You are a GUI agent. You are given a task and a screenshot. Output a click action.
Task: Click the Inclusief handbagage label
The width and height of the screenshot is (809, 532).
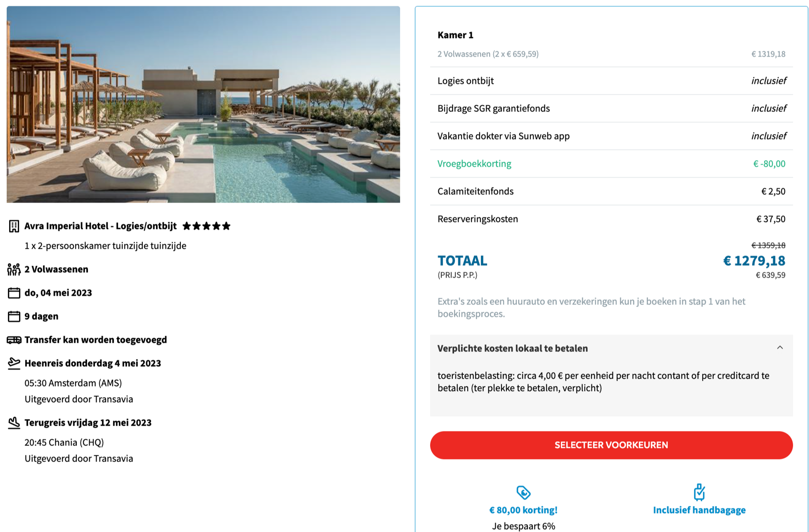pyautogui.click(x=699, y=510)
